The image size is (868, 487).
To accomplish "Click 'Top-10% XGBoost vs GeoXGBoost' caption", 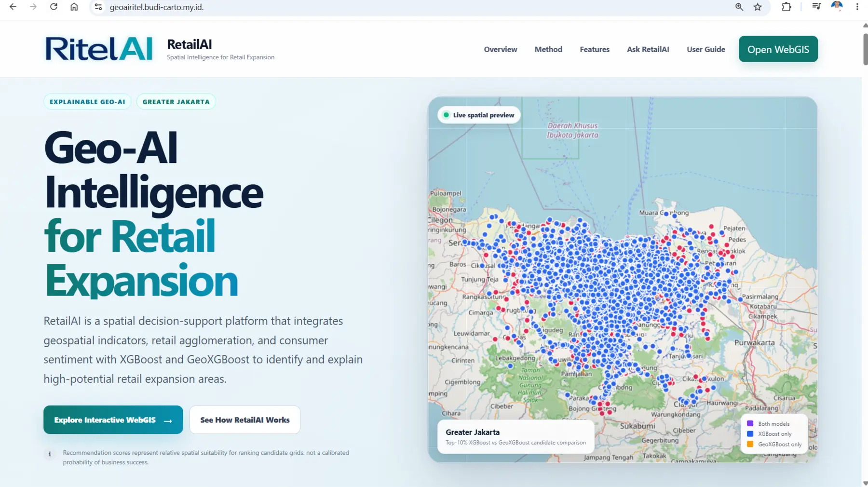I will (x=515, y=443).
